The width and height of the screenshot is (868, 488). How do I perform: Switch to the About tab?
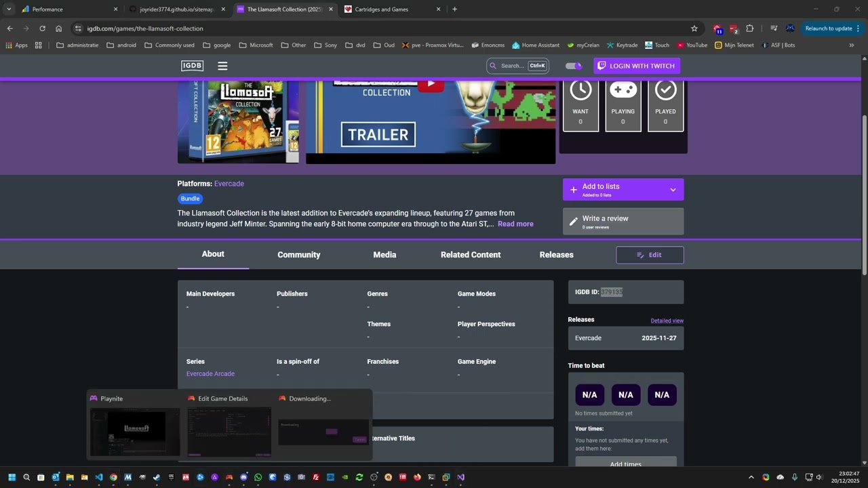click(x=213, y=254)
